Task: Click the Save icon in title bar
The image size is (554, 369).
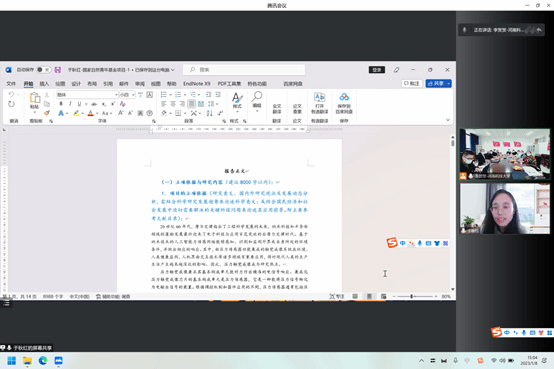Action: [58, 70]
